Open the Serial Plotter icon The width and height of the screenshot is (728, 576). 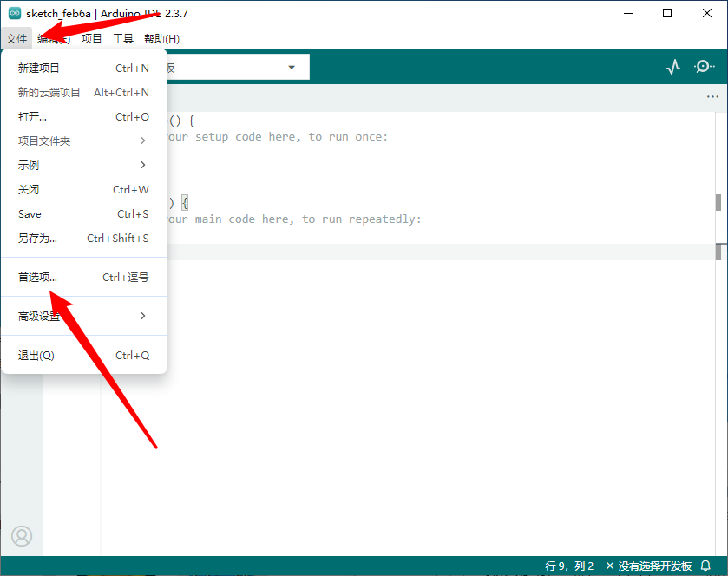click(x=673, y=67)
